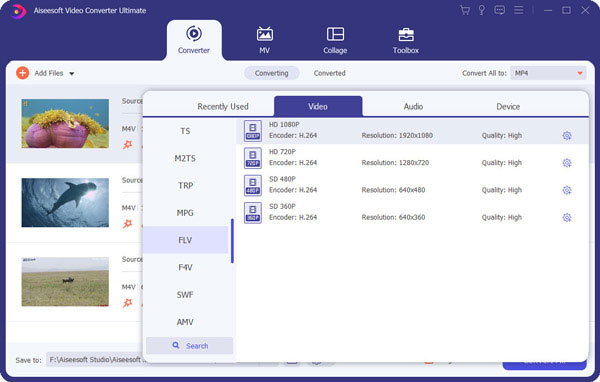Open the Toolbox tab
This screenshot has width=600, height=382.
pyautogui.click(x=406, y=40)
